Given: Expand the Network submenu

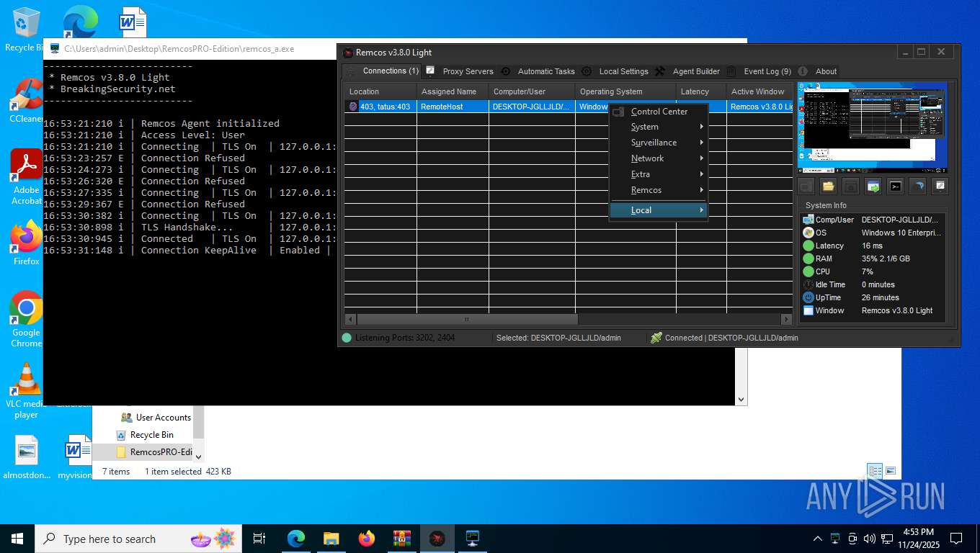Looking at the screenshot, I should (659, 158).
